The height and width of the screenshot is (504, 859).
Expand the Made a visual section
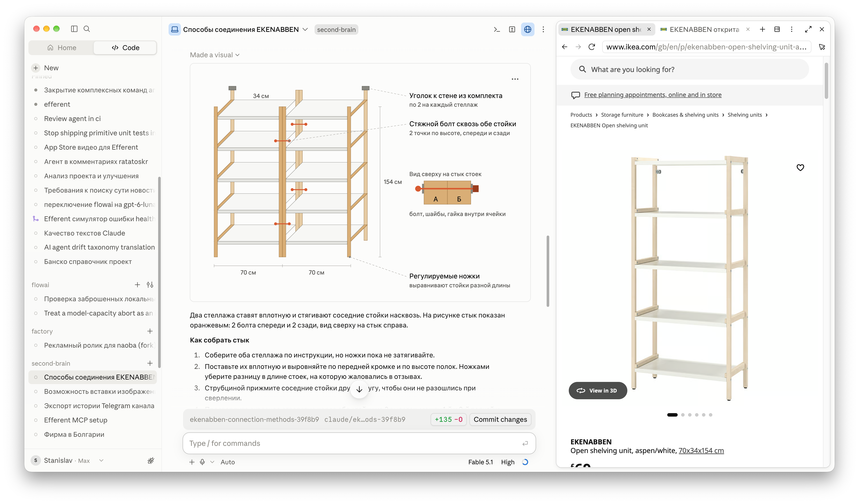click(215, 55)
